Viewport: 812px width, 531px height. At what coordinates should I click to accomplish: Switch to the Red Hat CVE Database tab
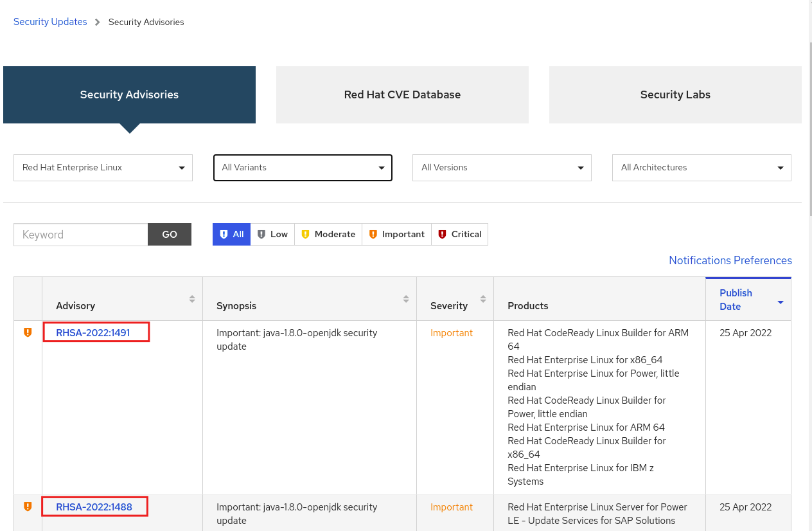[x=402, y=94]
